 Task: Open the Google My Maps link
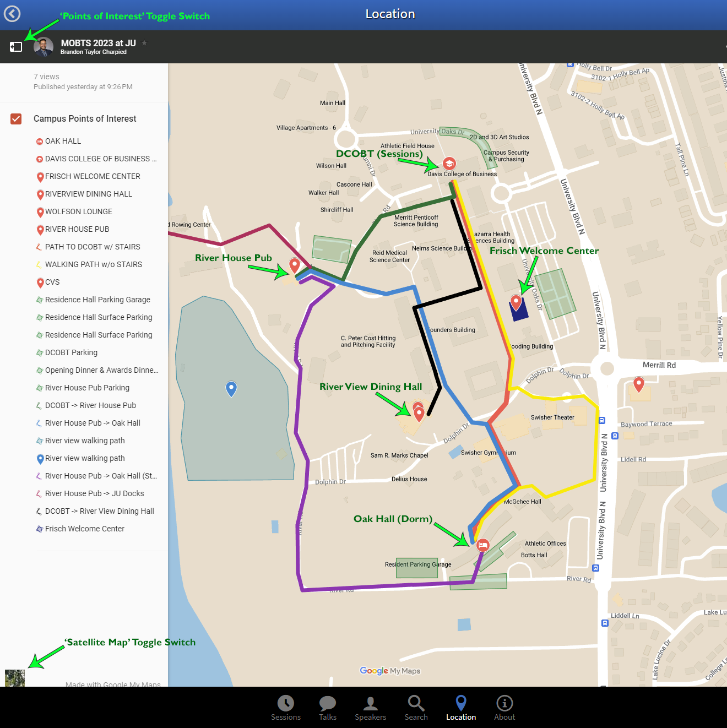click(x=390, y=671)
